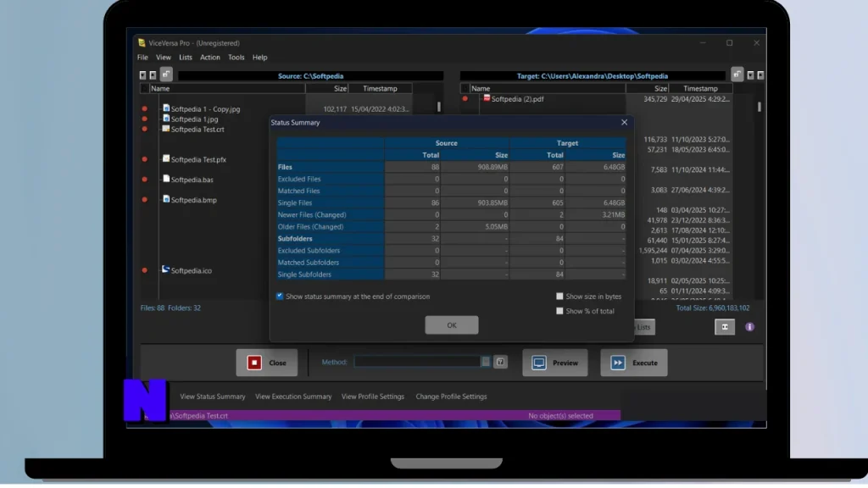Open View Execution Summary link
This screenshot has width=868, height=488.
(x=293, y=396)
